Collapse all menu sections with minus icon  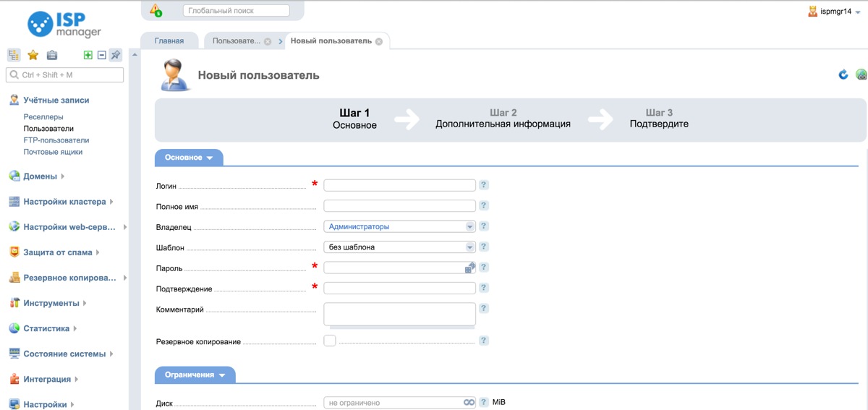tap(102, 55)
